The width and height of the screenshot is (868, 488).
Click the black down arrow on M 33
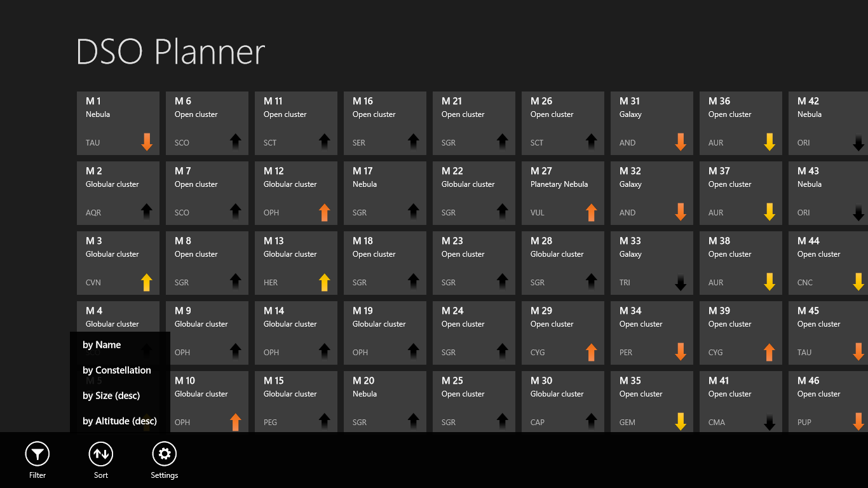tap(681, 281)
